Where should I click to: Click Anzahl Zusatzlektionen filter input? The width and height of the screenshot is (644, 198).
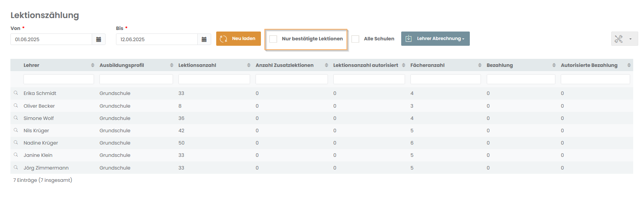click(292, 79)
